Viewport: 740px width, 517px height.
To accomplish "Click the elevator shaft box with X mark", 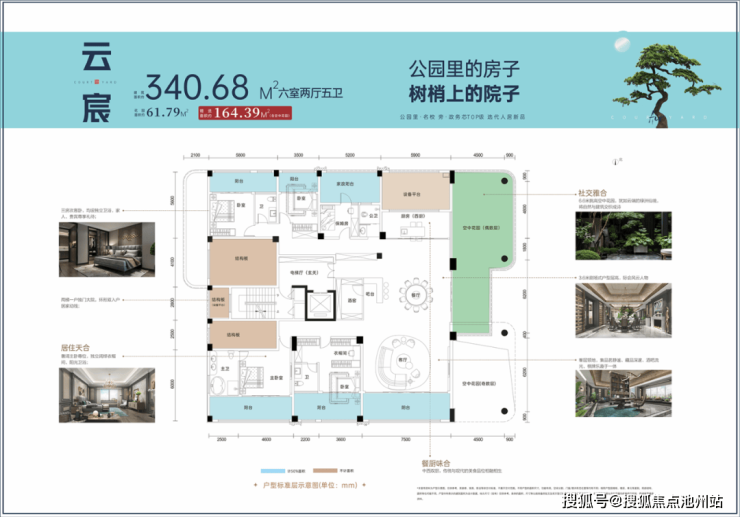I will (320, 305).
